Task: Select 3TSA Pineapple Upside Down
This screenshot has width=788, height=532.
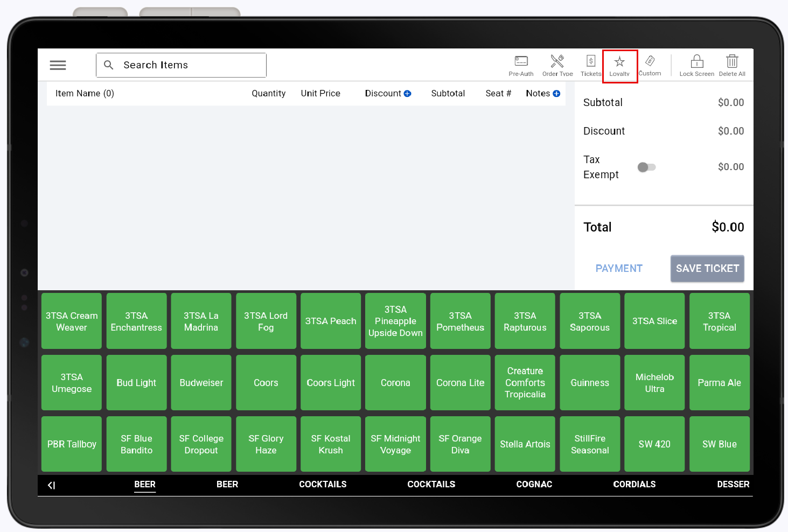Action: pos(395,321)
